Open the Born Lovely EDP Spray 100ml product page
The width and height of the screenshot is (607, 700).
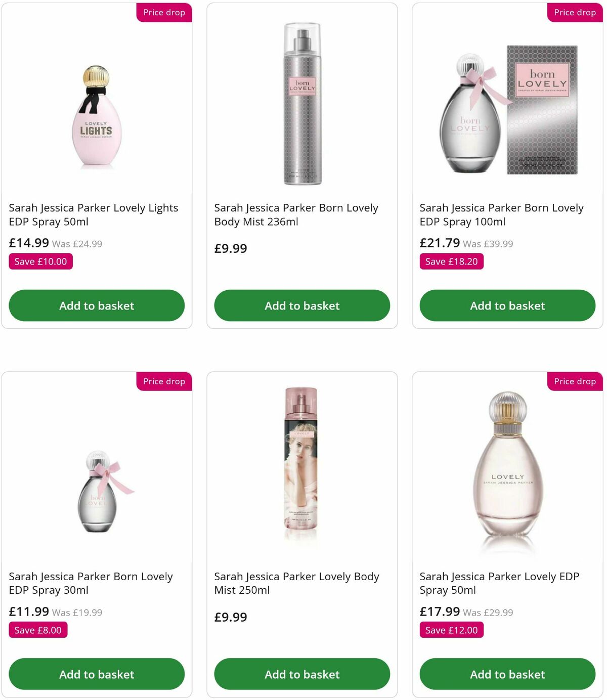click(501, 214)
